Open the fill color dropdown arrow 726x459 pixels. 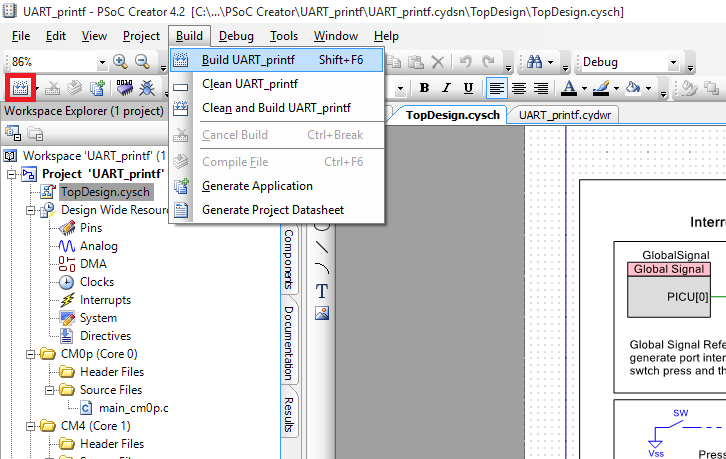(648, 88)
